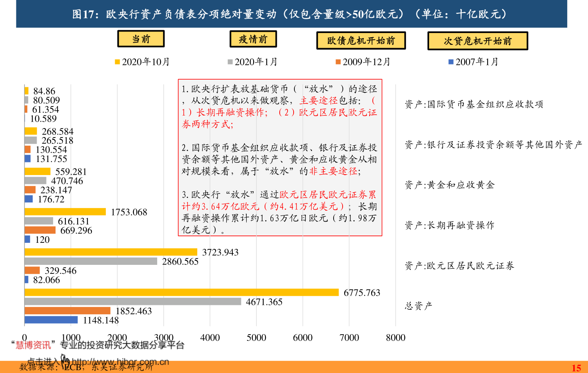Screen dimensions: 588x373
Task: Click category label 资产:欧元区居民欧元证券
Action: point(459,266)
